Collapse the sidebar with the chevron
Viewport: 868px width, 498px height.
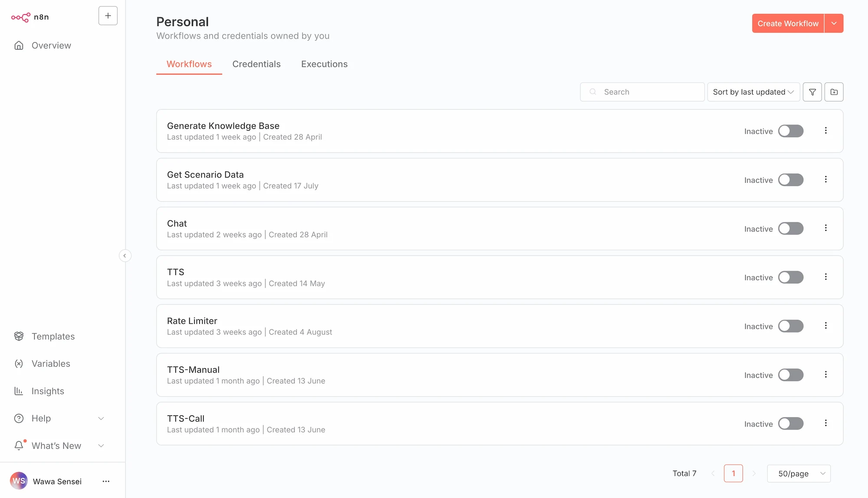pos(125,256)
